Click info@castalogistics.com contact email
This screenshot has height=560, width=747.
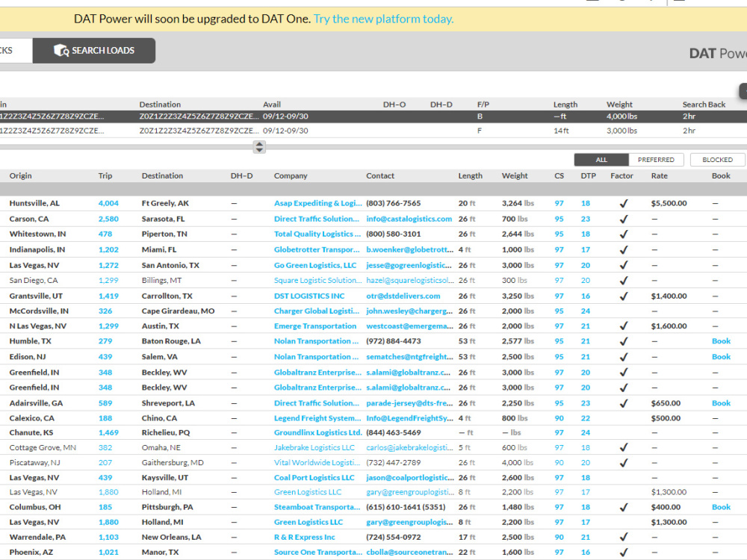point(409,219)
